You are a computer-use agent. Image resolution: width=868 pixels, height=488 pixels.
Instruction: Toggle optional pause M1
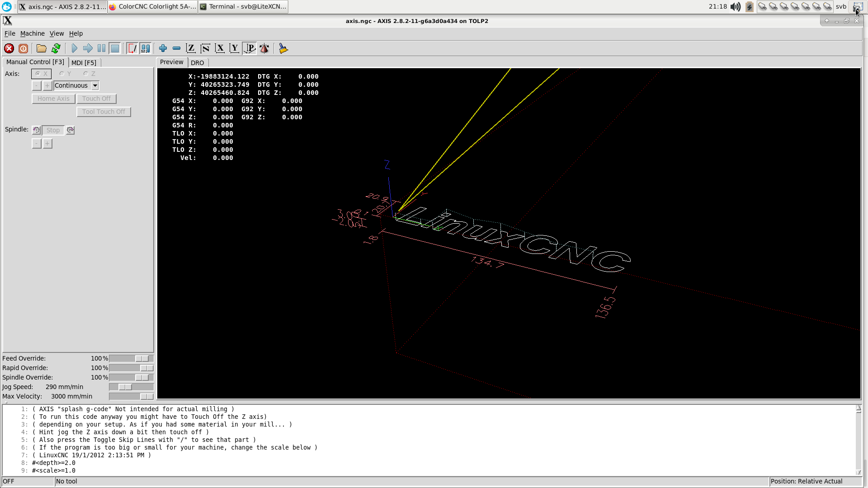pos(146,48)
